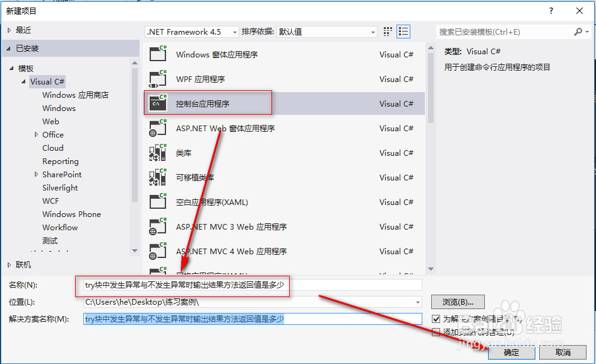Screen dimensions: 596x364
Task: Select the Windows 窗体应用程序 template icon
Action: click(x=158, y=54)
